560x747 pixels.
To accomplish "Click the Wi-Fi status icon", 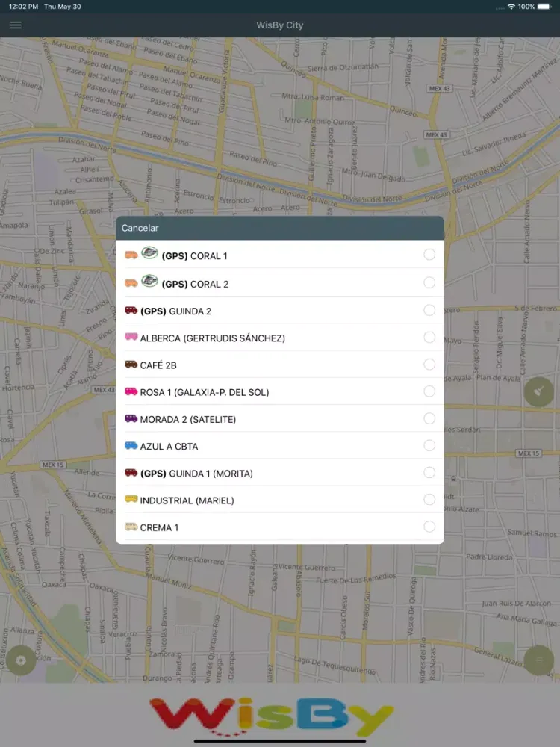I will pos(511,7).
